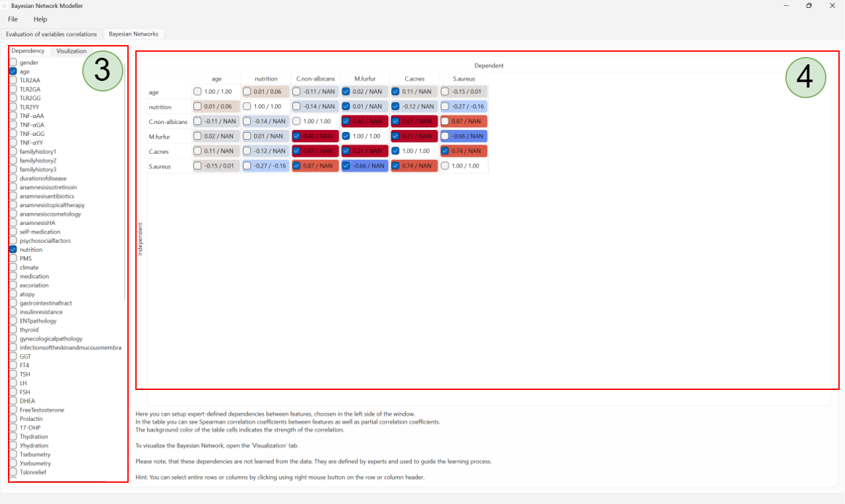Check the familyhistory1 variable
The image size is (845, 504).
tap(12, 151)
